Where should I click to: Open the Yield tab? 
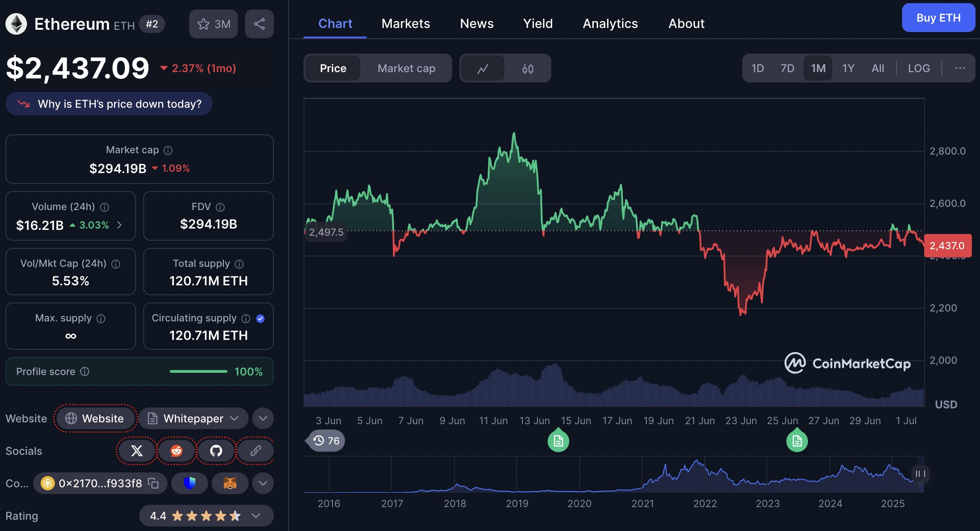click(538, 23)
